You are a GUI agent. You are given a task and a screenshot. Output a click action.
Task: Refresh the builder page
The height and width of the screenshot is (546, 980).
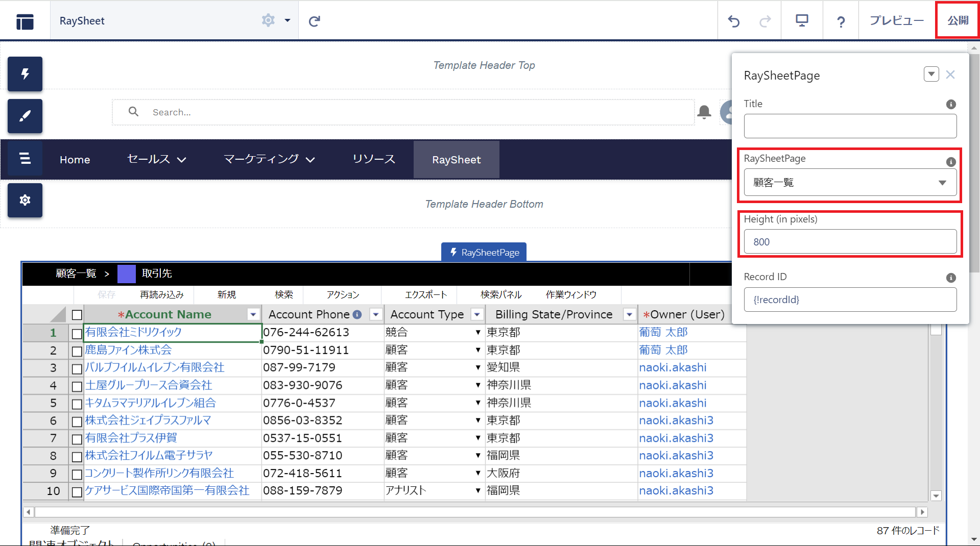[315, 21]
